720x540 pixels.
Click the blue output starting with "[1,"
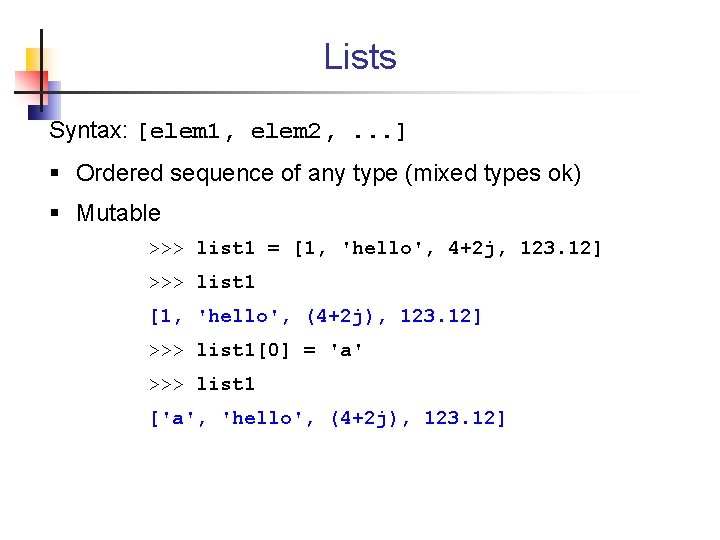pos(316,316)
